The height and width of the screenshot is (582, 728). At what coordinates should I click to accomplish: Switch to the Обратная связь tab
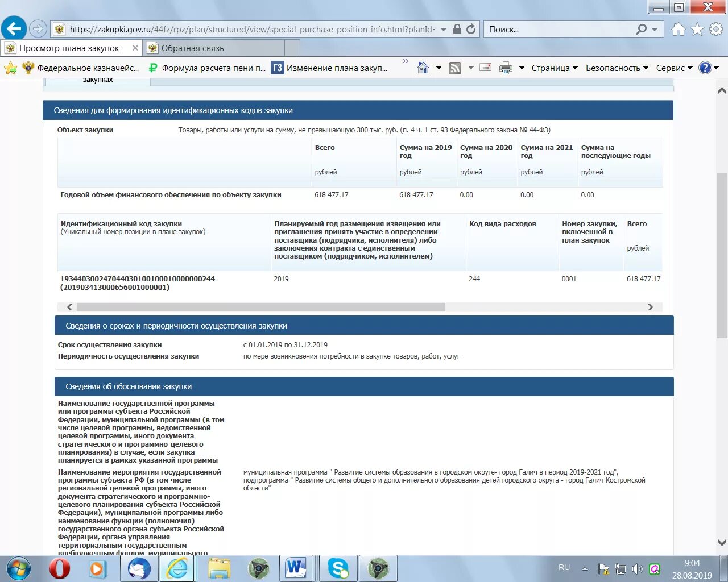coord(214,48)
